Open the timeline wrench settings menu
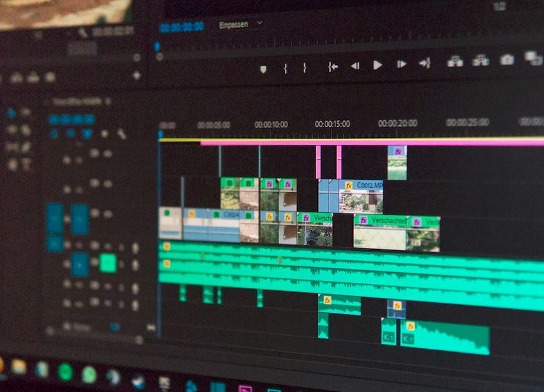 click(121, 134)
